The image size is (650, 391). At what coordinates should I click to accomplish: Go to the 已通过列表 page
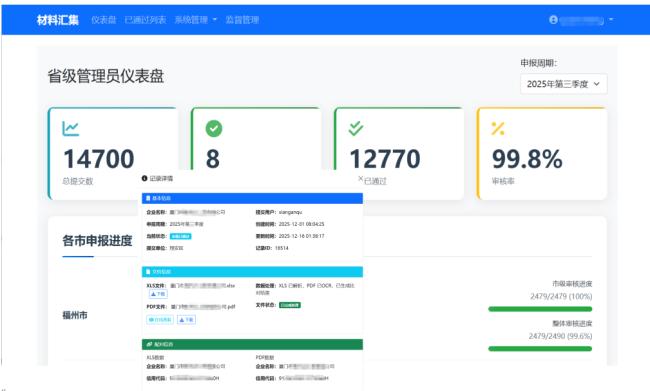pos(145,20)
